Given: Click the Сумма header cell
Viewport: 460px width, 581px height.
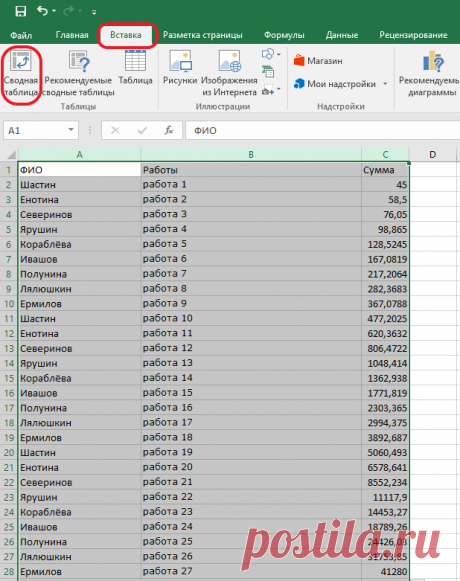Looking at the screenshot, I should click(x=385, y=170).
